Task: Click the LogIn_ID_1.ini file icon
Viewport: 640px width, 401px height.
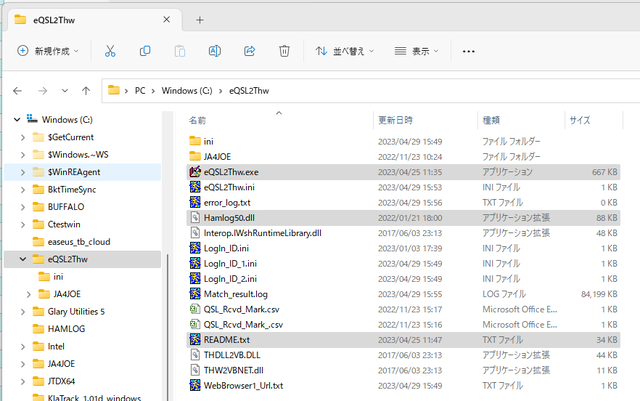Action: pyautogui.click(x=195, y=263)
